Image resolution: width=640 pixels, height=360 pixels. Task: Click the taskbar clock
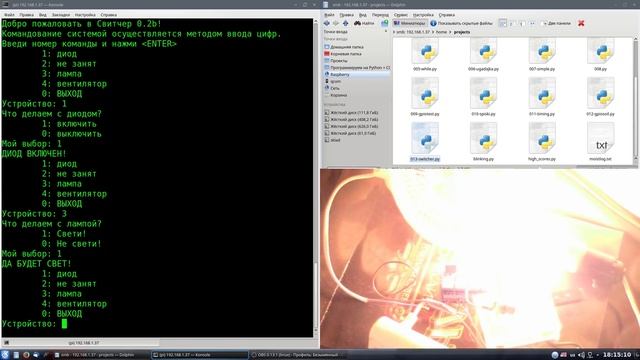(617, 355)
